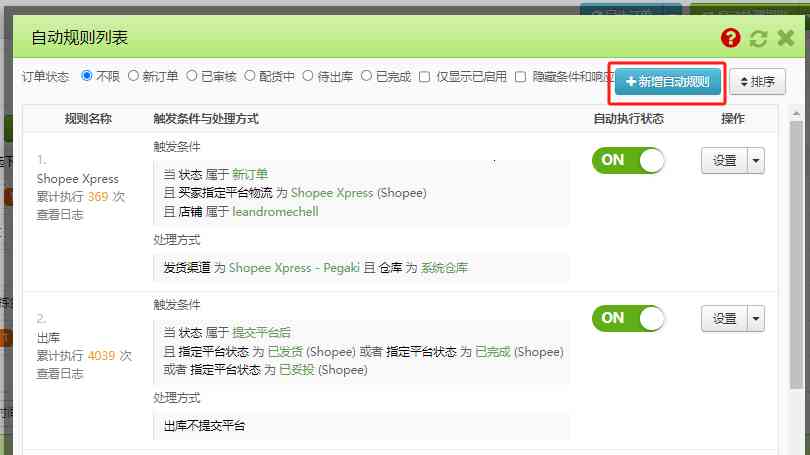Turn off Shopee Xpress rule ON switch

coord(628,160)
